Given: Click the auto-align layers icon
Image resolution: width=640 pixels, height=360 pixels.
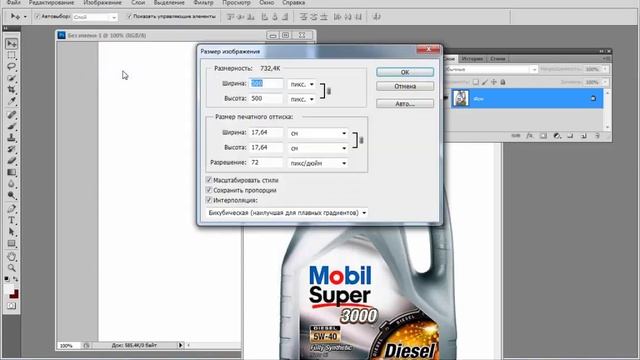Looking at the screenshot, I should (377, 17).
